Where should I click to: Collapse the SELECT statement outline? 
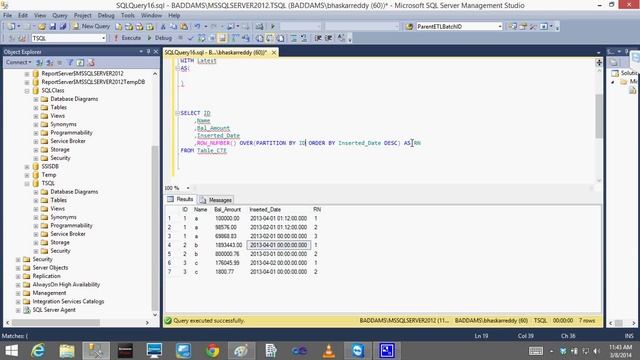point(178,113)
